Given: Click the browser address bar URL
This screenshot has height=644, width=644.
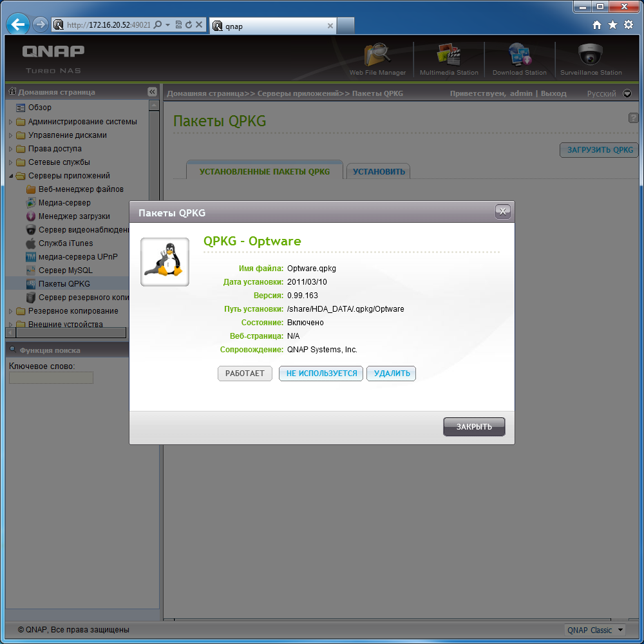Looking at the screenshot, I should pyautogui.click(x=108, y=25).
